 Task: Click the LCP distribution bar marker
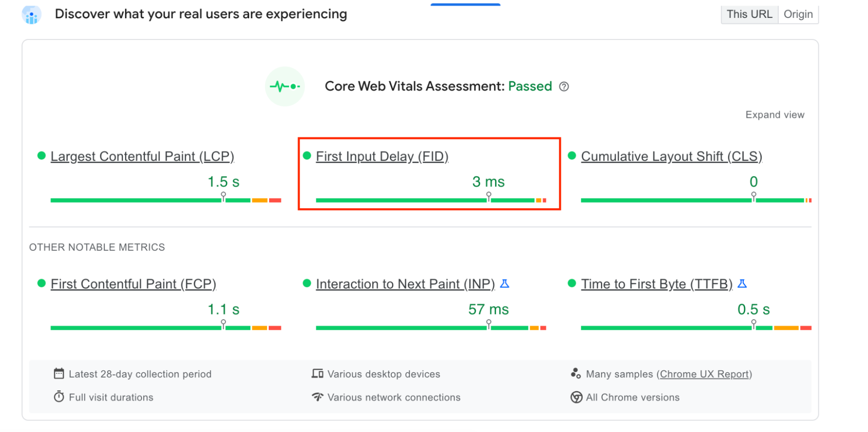coord(223,197)
